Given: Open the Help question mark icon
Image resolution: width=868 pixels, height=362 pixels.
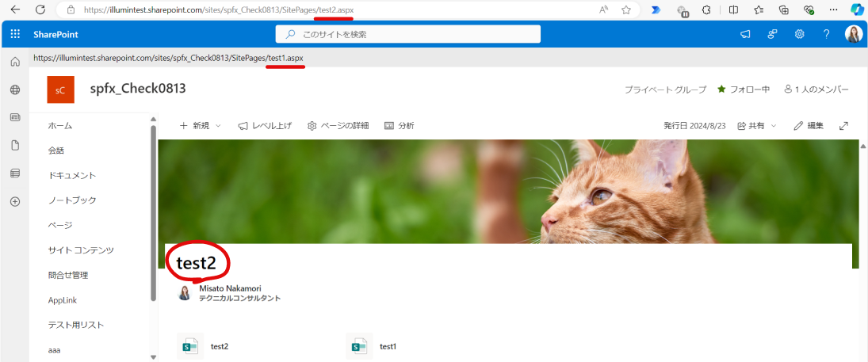Looking at the screenshot, I should pyautogui.click(x=826, y=34).
